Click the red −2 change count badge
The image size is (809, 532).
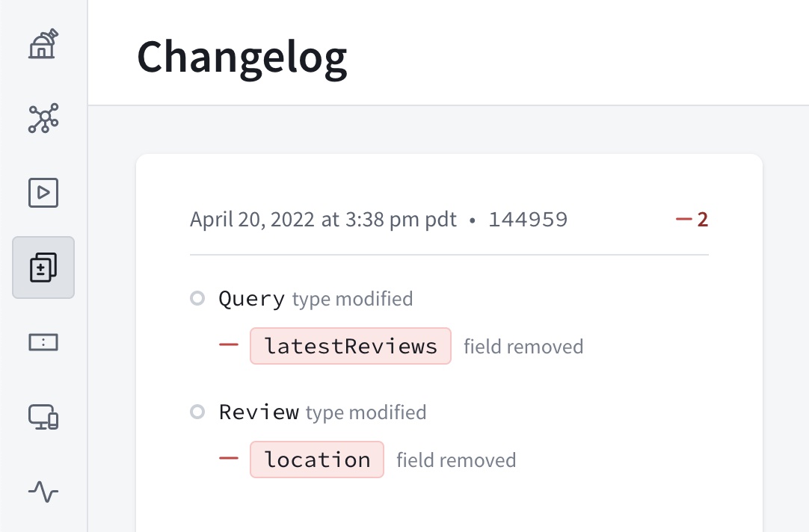click(x=692, y=218)
